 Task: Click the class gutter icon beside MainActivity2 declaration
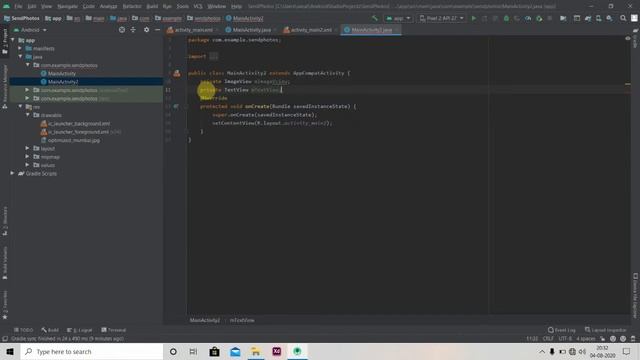pos(176,73)
